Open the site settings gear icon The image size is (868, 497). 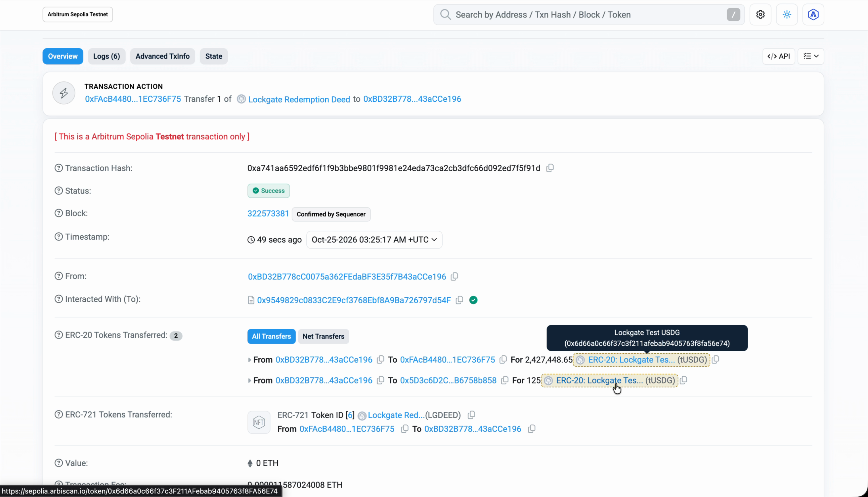760,15
